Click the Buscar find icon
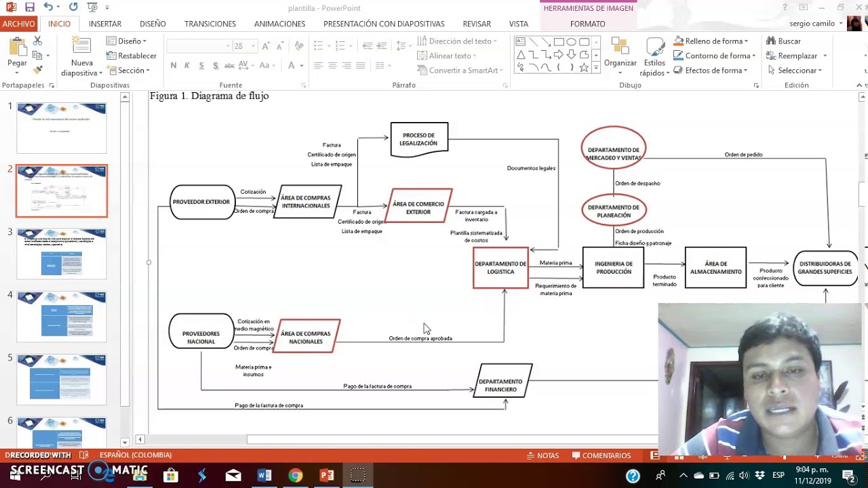868x488 pixels. pyautogui.click(x=771, y=41)
